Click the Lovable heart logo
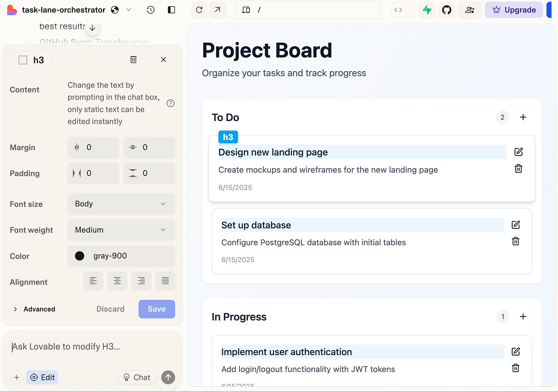The width and height of the screenshot is (558, 392). pos(12,10)
